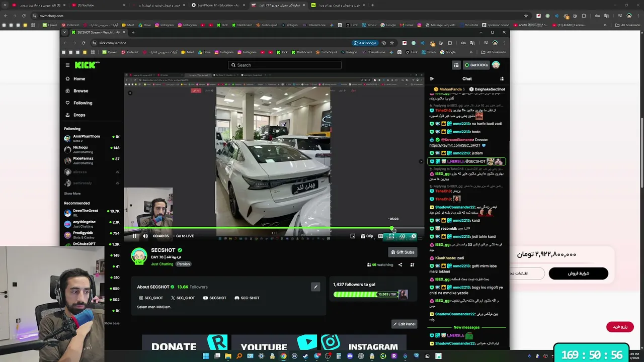The image size is (644, 362).
Task: Open Extensions puzzle icon in Kick window
Action: click(x=450, y=43)
